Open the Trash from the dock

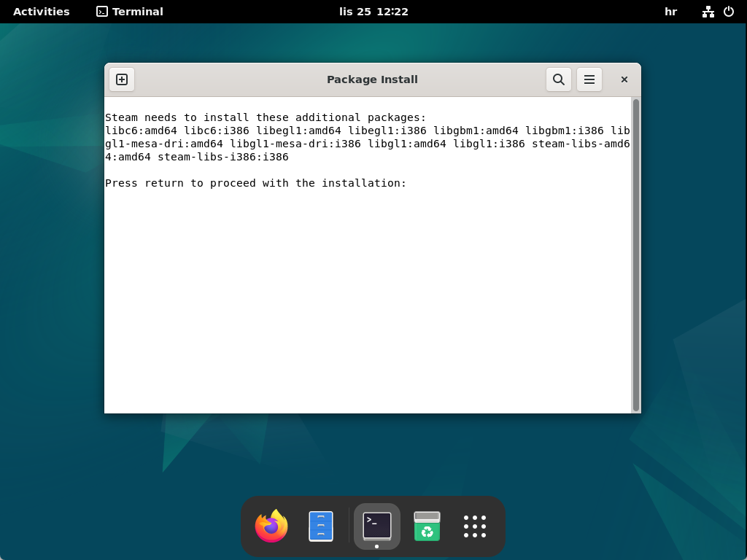[x=427, y=526]
